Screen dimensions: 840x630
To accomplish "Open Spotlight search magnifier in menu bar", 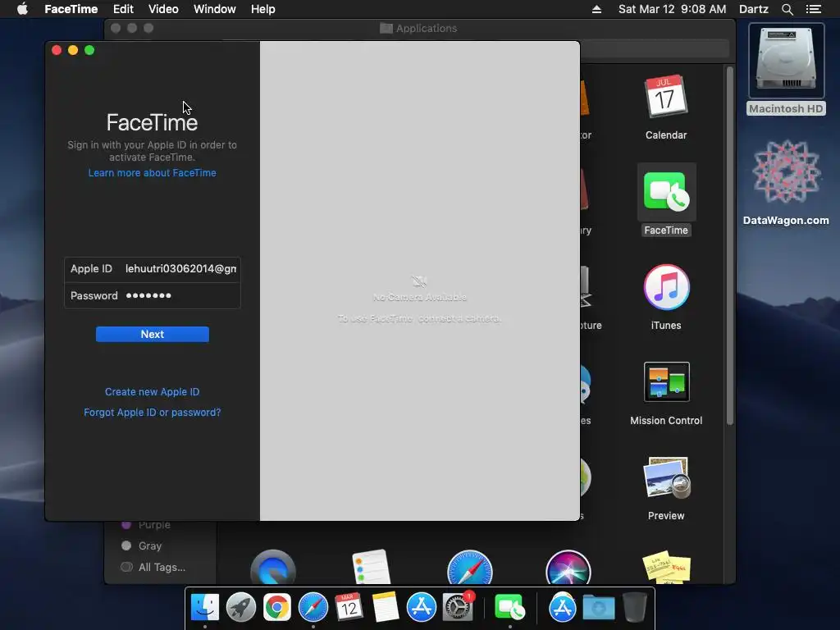I will 787,9.
